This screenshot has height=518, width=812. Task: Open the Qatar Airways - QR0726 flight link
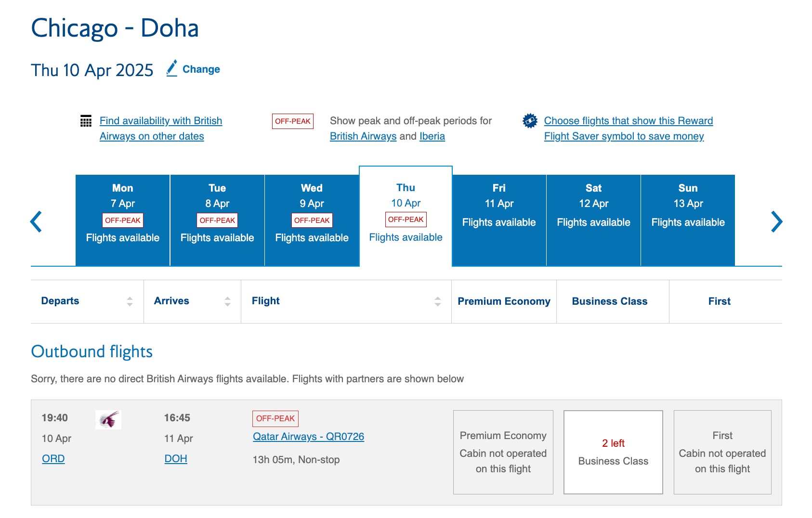(x=308, y=437)
